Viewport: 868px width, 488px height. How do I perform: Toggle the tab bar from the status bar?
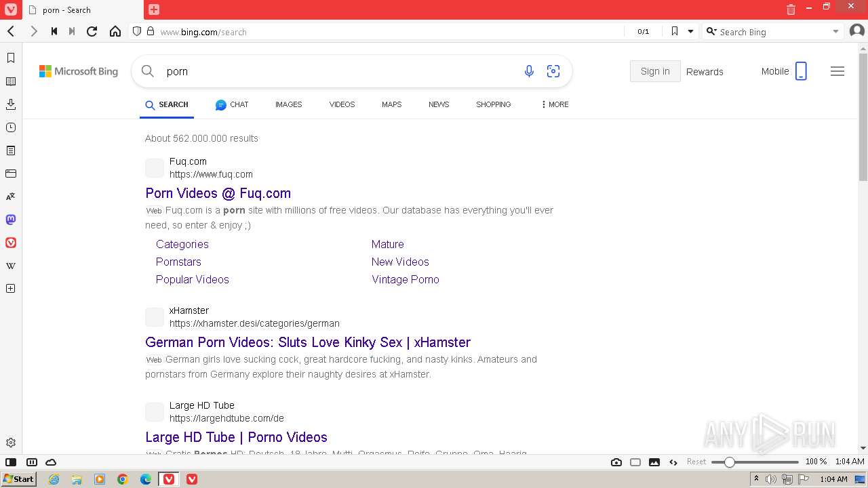[x=31, y=462]
